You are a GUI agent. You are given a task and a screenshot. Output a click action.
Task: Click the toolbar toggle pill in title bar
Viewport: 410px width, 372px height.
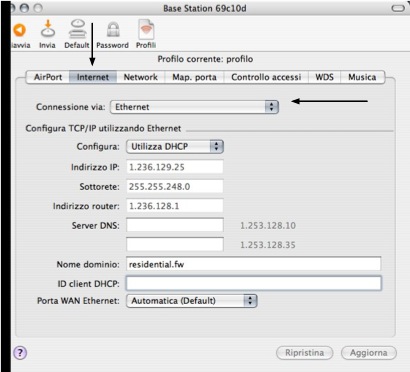coord(398,8)
